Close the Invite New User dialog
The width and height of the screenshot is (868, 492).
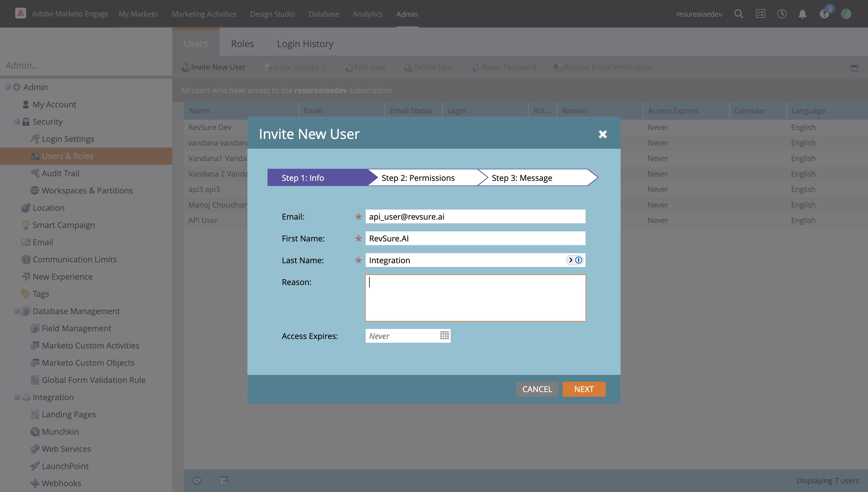[602, 134]
